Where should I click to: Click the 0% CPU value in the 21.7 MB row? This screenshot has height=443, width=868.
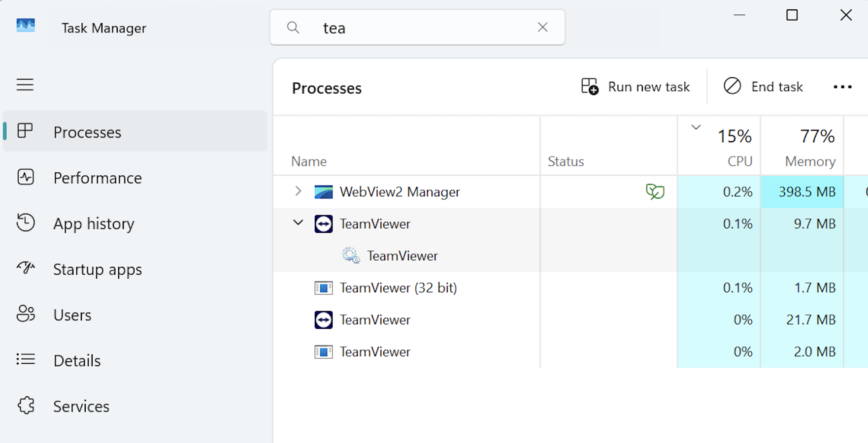(x=743, y=320)
